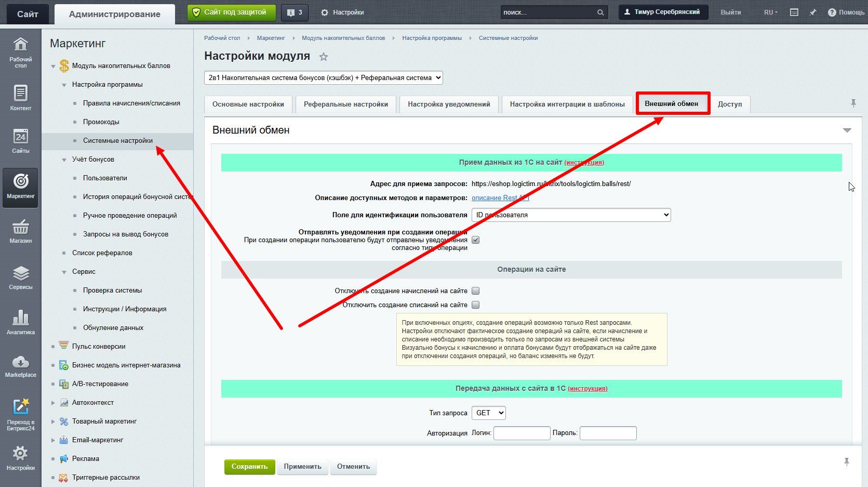Click the Логин input field
868x487 pixels.
tap(522, 433)
